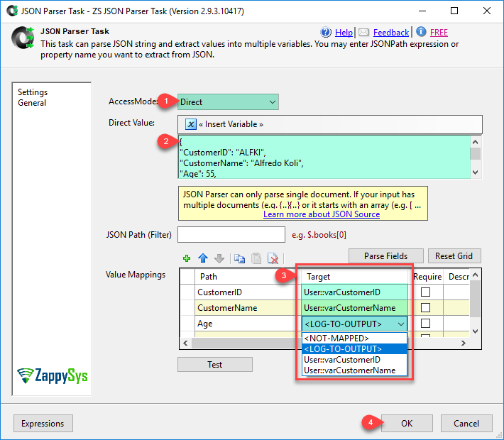The width and height of the screenshot is (504, 440).
Task: Maximize the JSON Parser Task window
Action: (x=454, y=11)
